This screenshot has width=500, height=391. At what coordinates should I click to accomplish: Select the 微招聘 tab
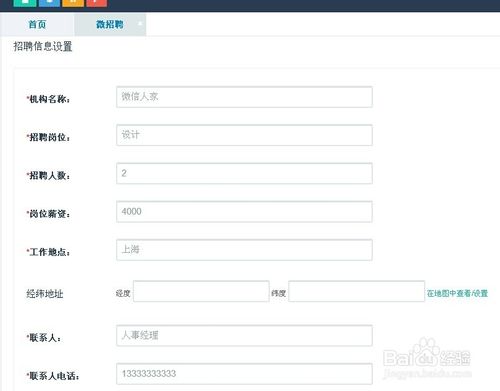click(110, 24)
